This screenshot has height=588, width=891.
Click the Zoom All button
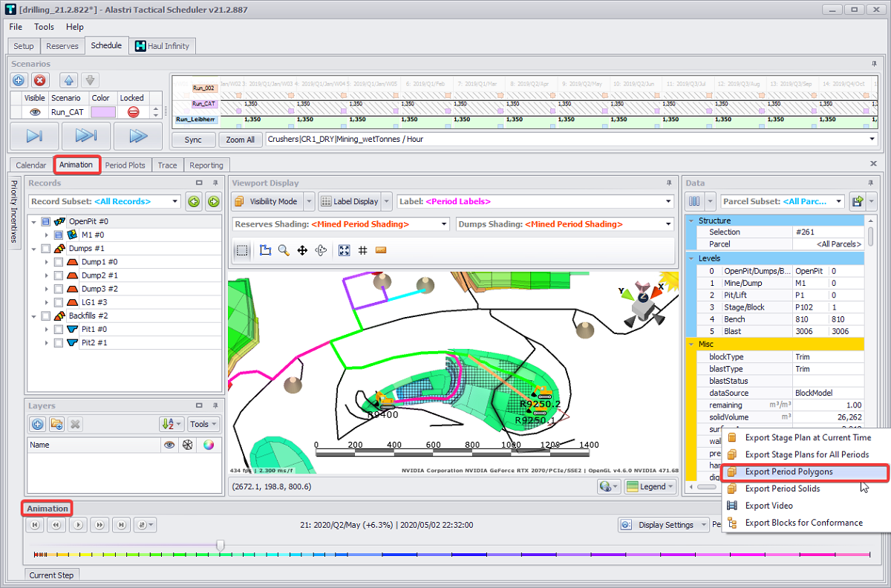point(241,140)
